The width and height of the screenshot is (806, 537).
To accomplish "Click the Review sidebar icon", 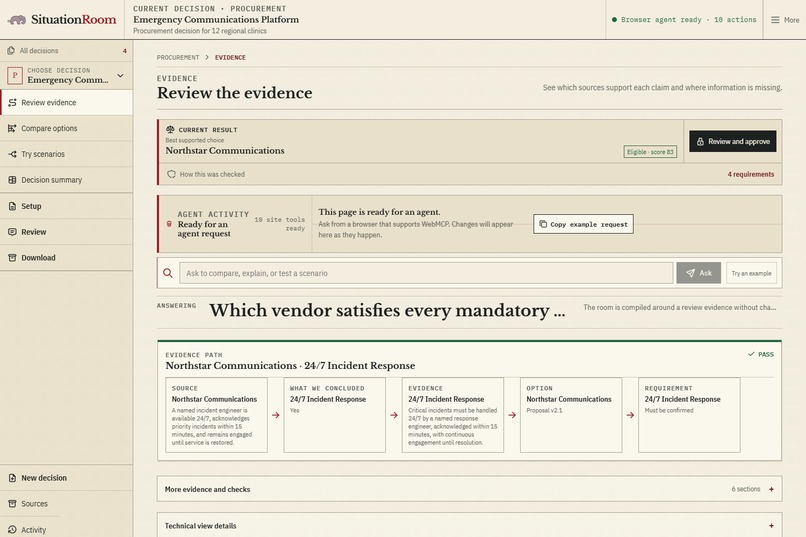I will (x=12, y=232).
